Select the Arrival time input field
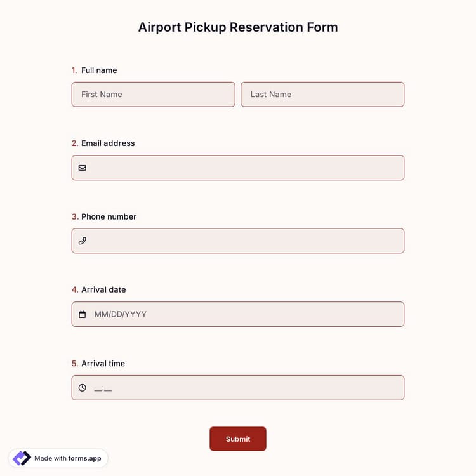Viewport: 476px width, 476px height. click(x=244, y=388)
